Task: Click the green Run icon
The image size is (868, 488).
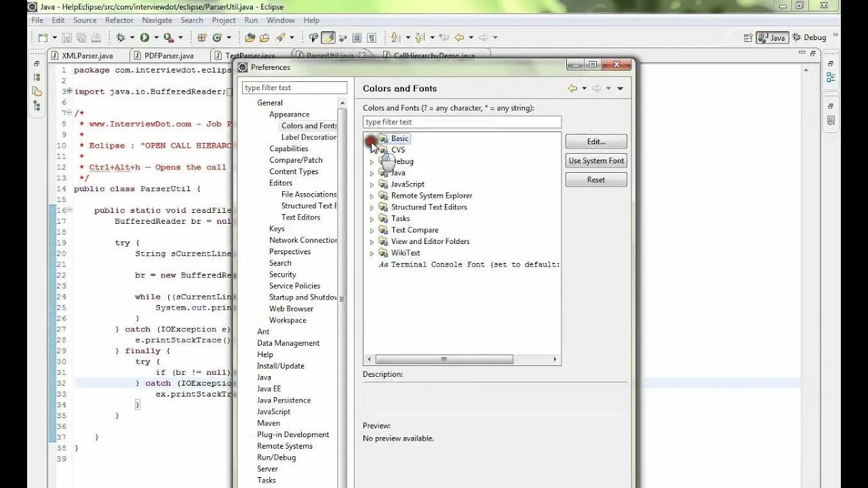Action: [x=144, y=38]
